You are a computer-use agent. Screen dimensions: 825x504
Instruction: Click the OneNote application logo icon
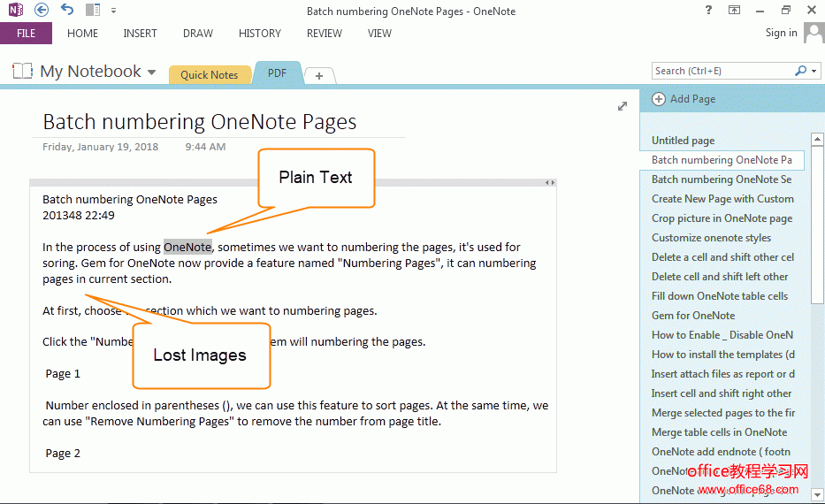pos(15,11)
